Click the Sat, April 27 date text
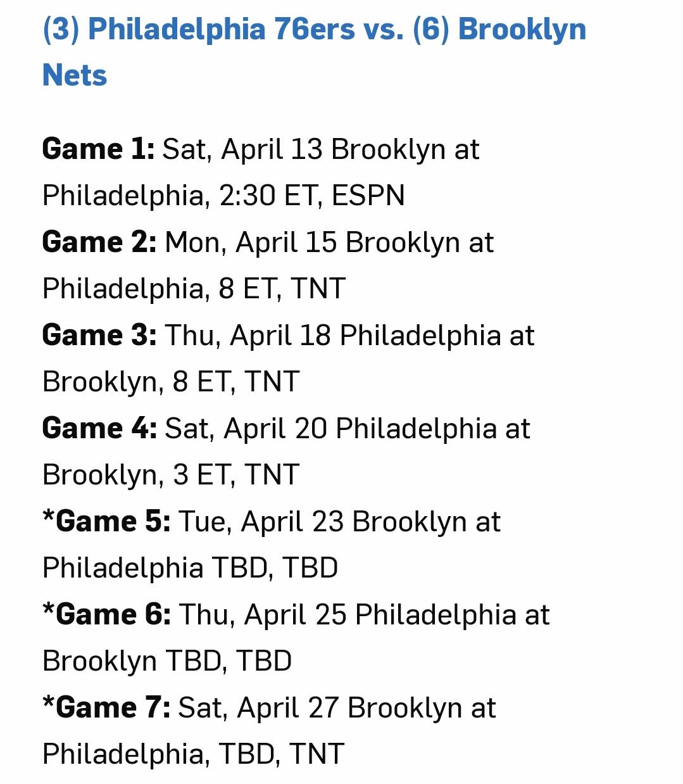The width and height of the screenshot is (683, 784). pyautogui.click(x=259, y=709)
